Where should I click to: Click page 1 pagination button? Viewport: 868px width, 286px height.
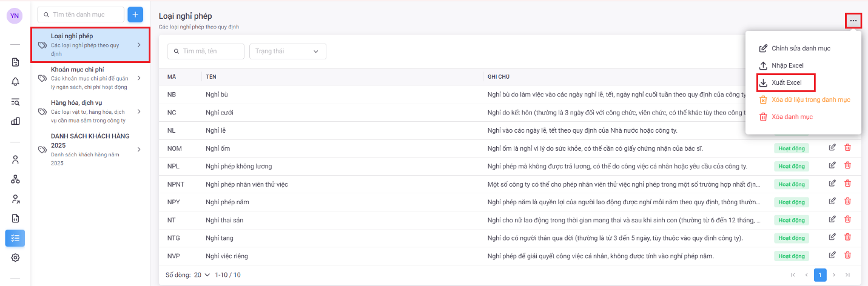(820, 275)
